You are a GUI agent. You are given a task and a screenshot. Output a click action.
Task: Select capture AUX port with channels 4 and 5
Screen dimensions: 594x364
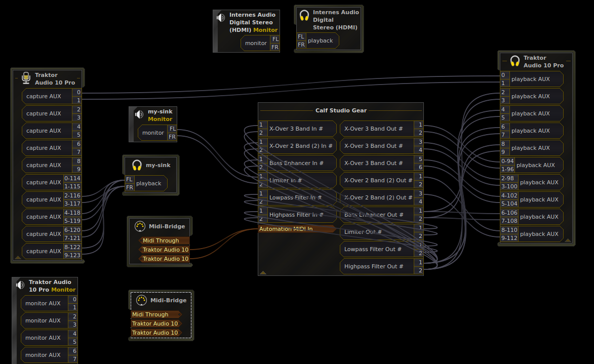[52, 131]
